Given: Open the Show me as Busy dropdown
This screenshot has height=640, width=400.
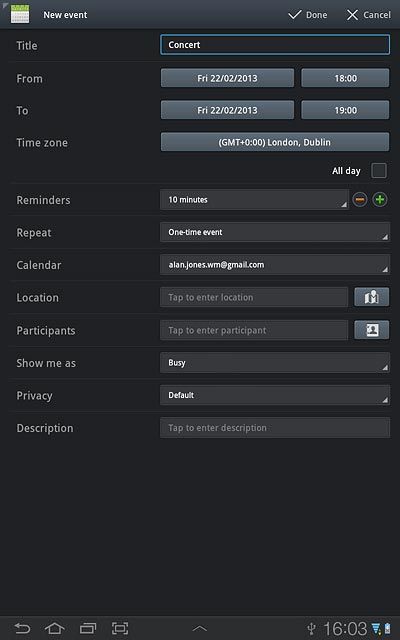Looking at the screenshot, I should click(275, 363).
